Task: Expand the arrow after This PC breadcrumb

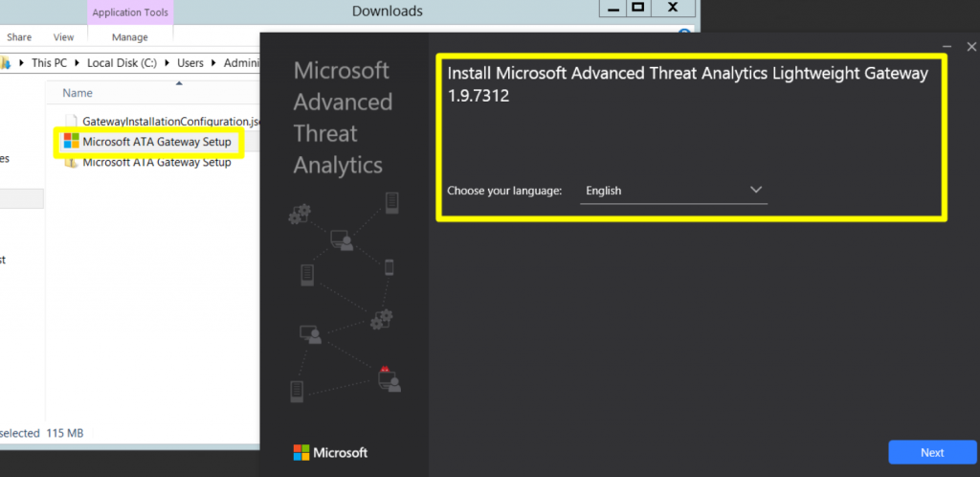Action: (78, 63)
